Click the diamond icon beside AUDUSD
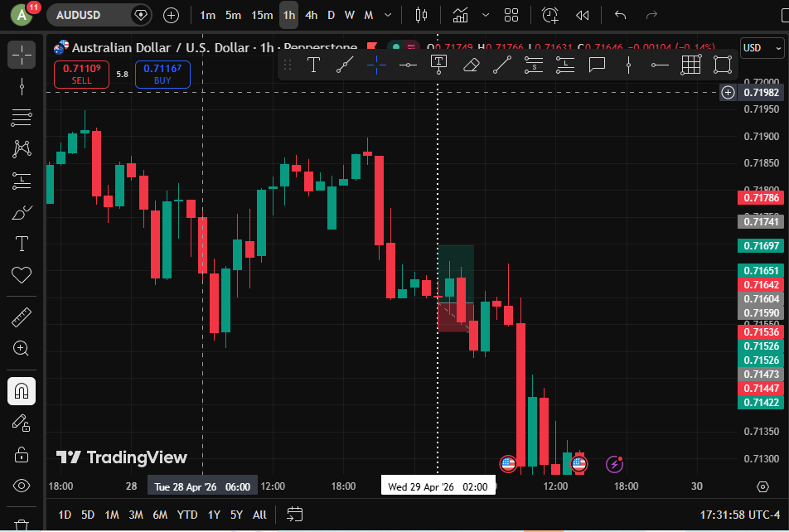 coord(140,15)
